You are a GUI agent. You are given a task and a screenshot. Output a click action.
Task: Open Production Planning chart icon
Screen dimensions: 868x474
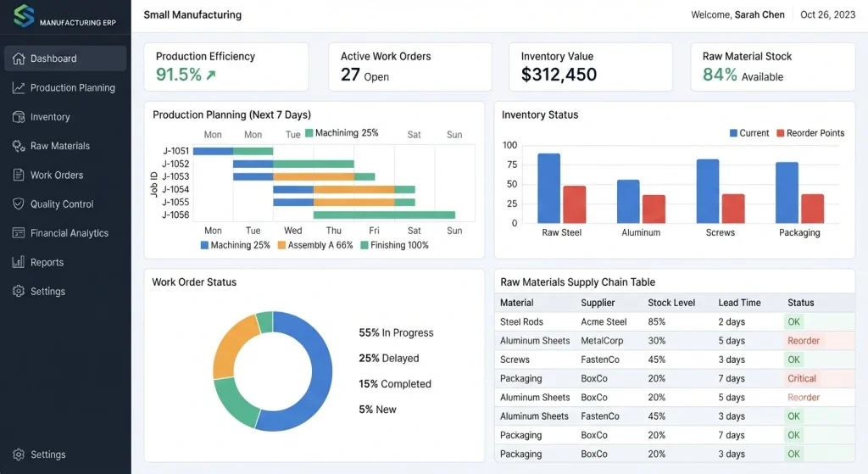(x=19, y=87)
